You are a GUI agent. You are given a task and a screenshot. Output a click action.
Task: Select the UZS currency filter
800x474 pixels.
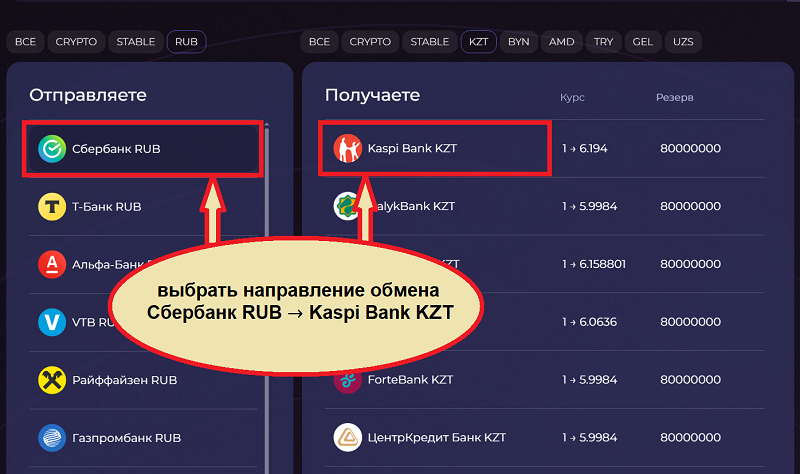click(x=683, y=42)
